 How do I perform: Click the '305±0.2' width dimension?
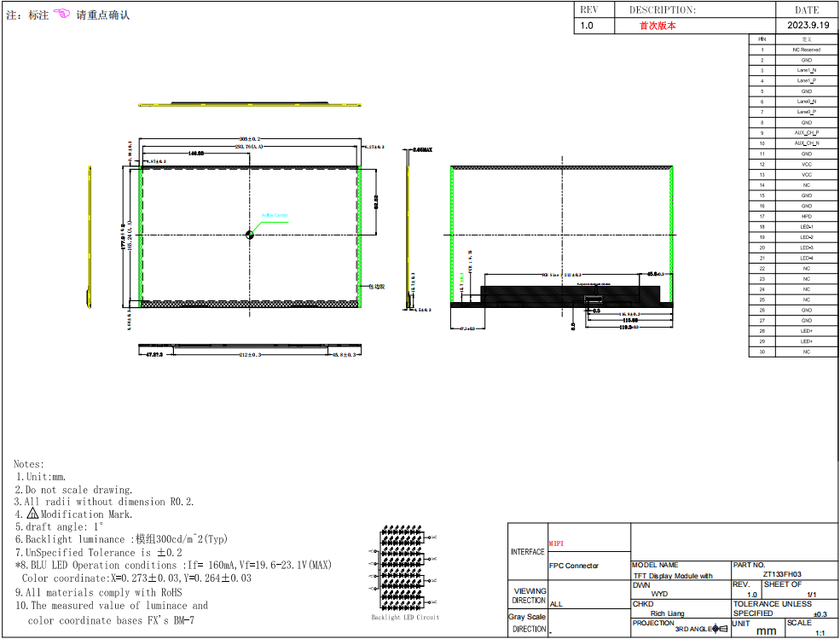point(250,139)
